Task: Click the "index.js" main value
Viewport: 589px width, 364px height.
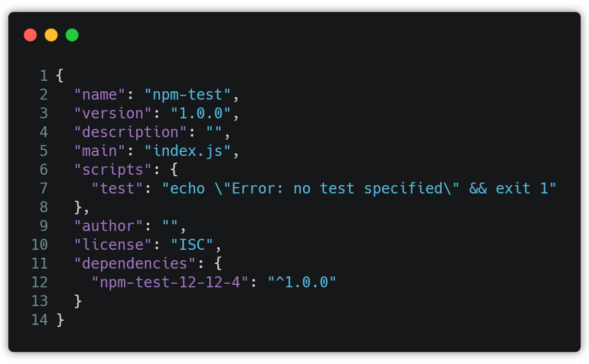Action: pyautogui.click(x=187, y=151)
